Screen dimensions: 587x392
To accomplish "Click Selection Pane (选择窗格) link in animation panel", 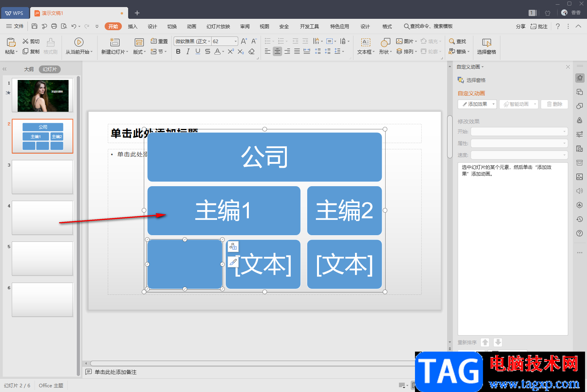I will [x=472, y=80].
